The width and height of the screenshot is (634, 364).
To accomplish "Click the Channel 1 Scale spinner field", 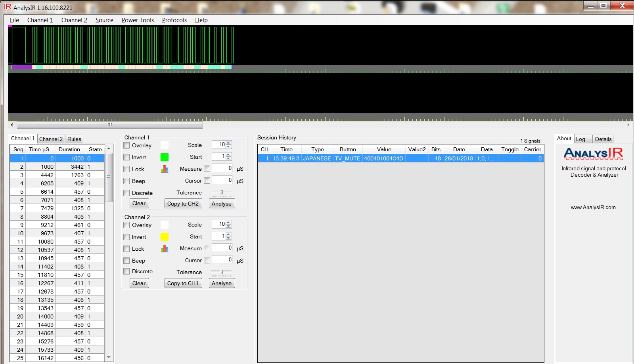I will click(222, 145).
